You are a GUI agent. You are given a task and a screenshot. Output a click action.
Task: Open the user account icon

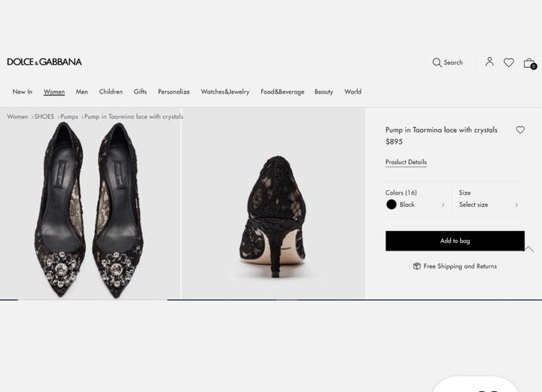[x=489, y=62]
